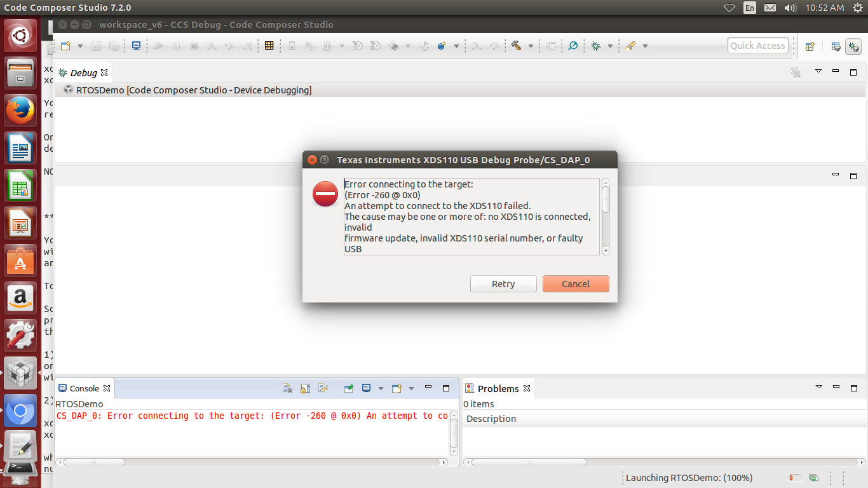
Task: Click the Open Perspective icon
Action: click(x=810, y=46)
